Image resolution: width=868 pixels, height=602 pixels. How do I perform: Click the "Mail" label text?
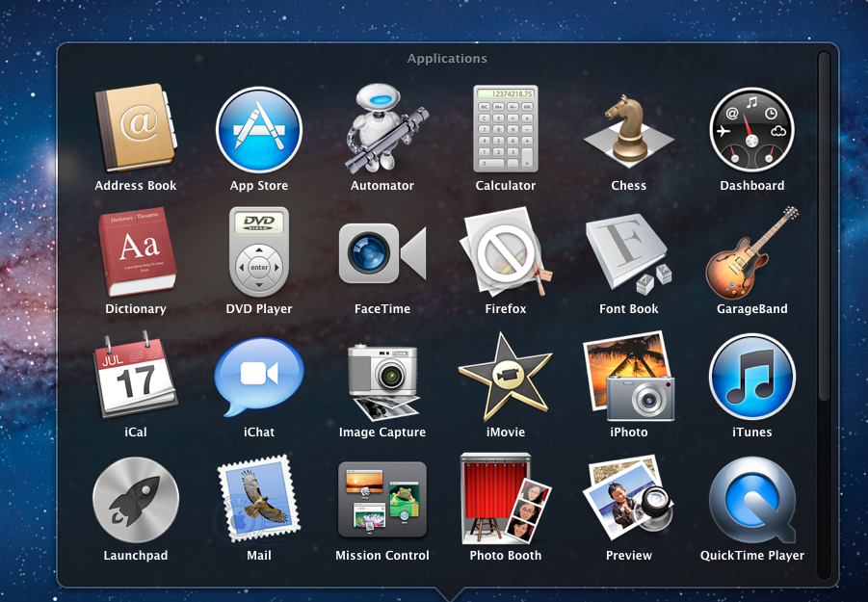pos(259,555)
